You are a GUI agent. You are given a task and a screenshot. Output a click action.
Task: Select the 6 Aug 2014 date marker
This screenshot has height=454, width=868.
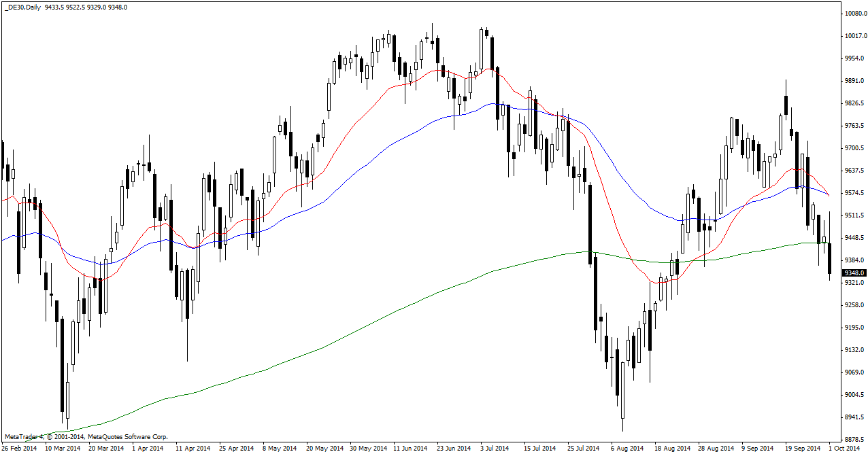tap(626, 449)
